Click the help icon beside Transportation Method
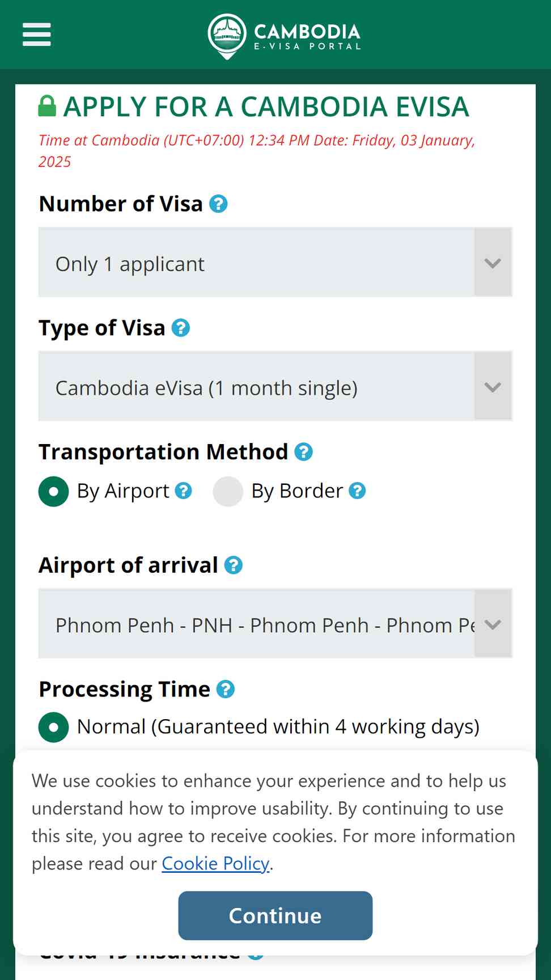The image size is (551, 980). [304, 452]
